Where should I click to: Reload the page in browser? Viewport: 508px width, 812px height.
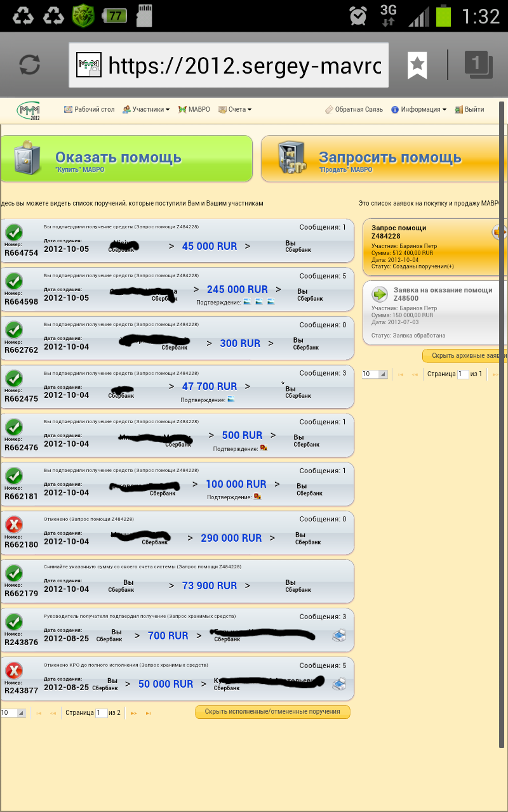point(30,64)
